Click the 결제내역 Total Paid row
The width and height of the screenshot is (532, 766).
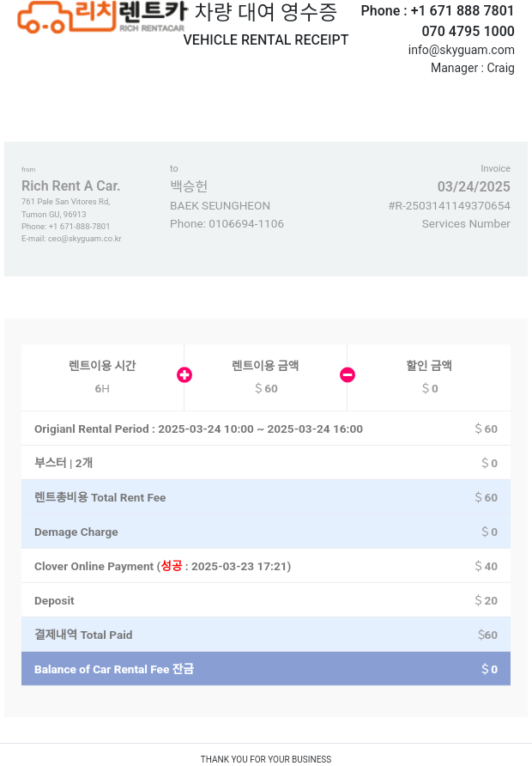pos(266,635)
